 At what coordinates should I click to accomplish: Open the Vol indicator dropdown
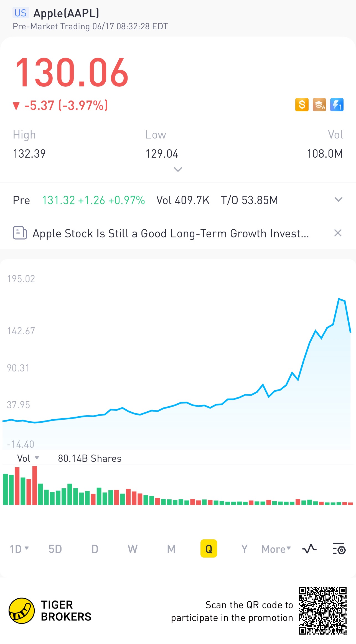(x=28, y=458)
